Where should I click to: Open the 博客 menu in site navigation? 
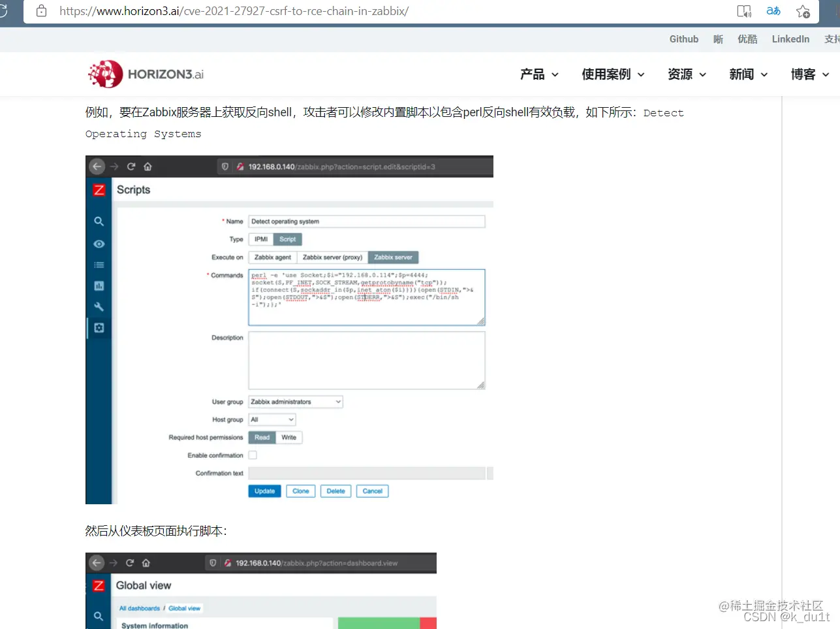(807, 74)
